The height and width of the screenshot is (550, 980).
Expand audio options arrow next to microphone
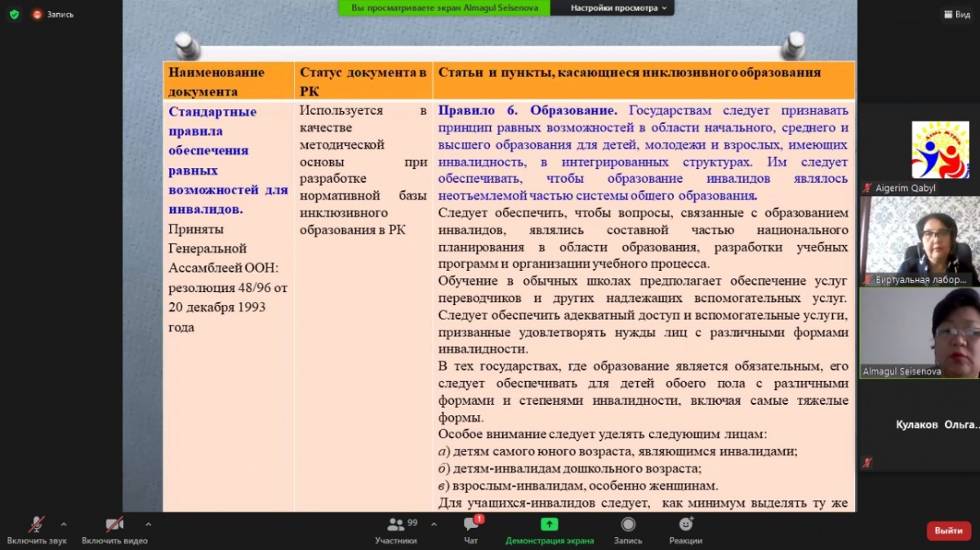[64, 524]
